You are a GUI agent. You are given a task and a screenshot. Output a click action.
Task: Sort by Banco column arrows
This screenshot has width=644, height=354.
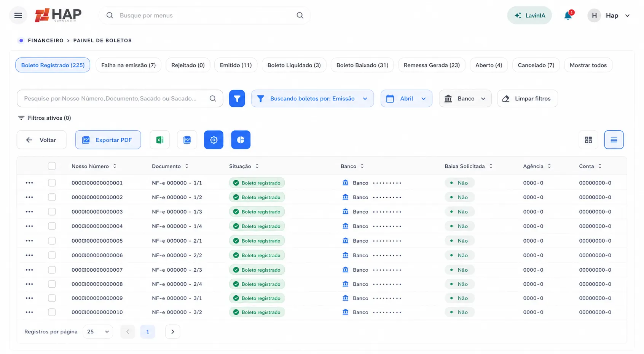[362, 166]
